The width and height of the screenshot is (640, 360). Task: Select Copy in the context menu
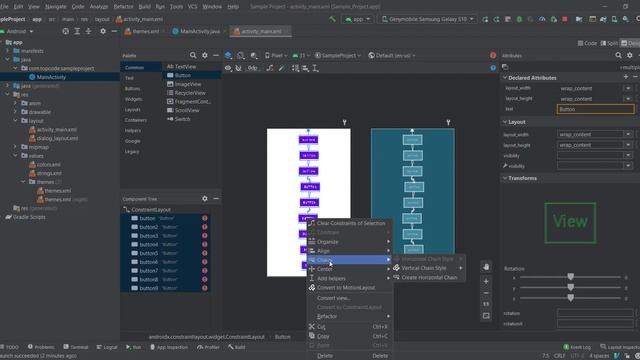pyautogui.click(x=350, y=336)
